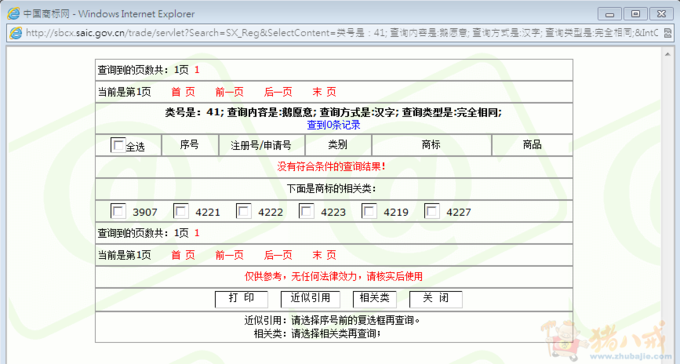Go to 末 页 in the top pager

(324, 92)
